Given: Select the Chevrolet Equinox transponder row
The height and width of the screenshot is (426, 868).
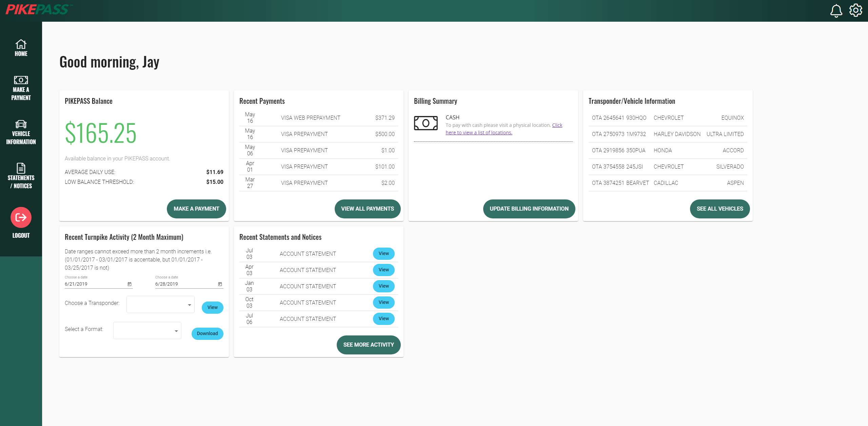Looking at the screenshot, I should pos(668,118).
